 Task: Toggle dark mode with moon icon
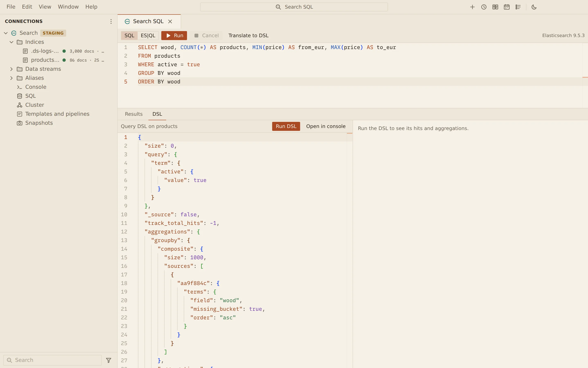534,7
